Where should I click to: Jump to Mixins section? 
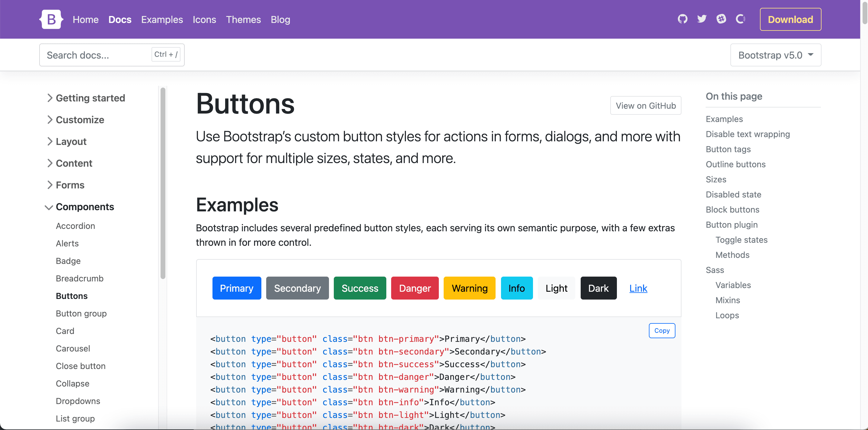point(728,300)
